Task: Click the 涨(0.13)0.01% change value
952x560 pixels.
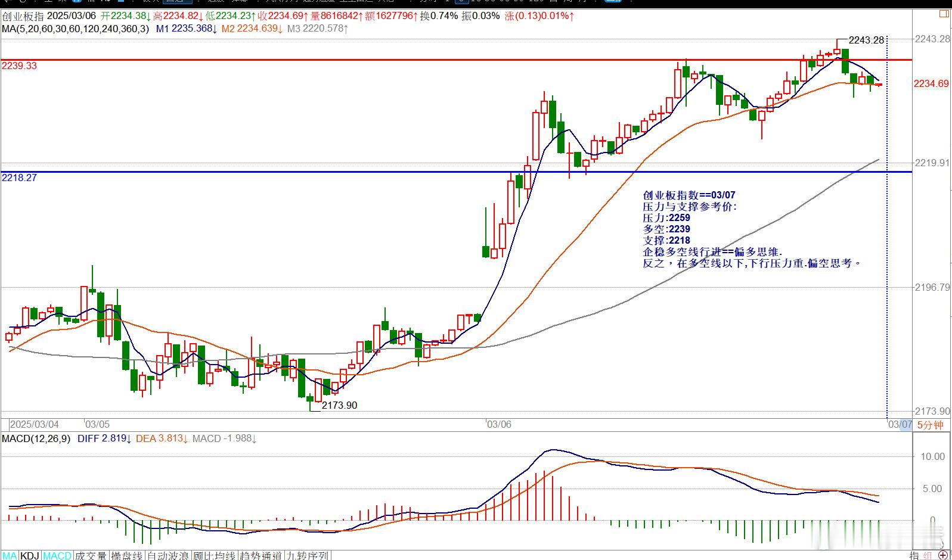Action: (540, 16)
